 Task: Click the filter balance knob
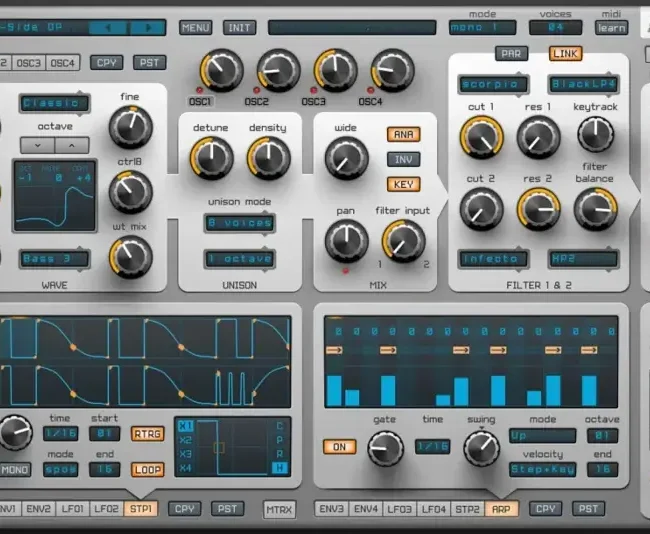(596, 207)
